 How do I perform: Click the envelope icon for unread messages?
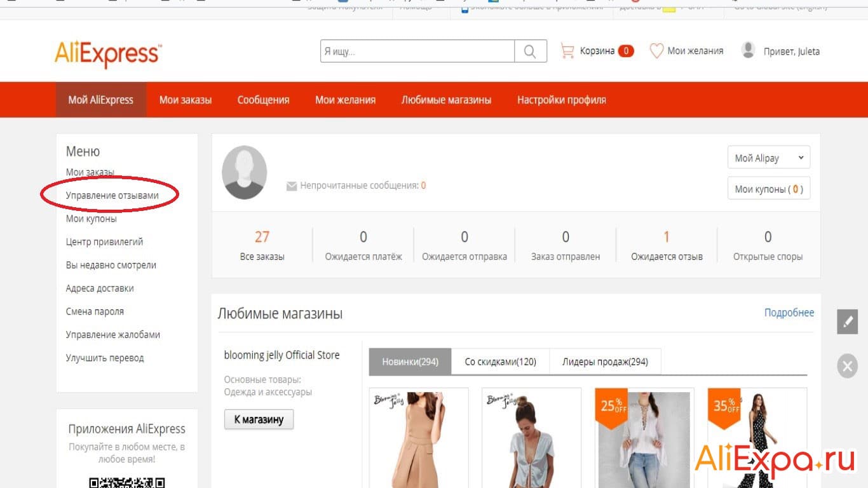292,186
